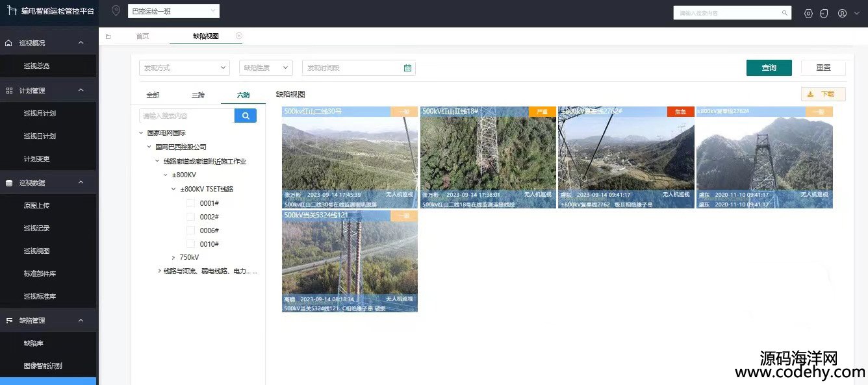Open the 缺陷性质 dropdown
868x385 pixels.
pyautogui.click(x=266, y=68)
